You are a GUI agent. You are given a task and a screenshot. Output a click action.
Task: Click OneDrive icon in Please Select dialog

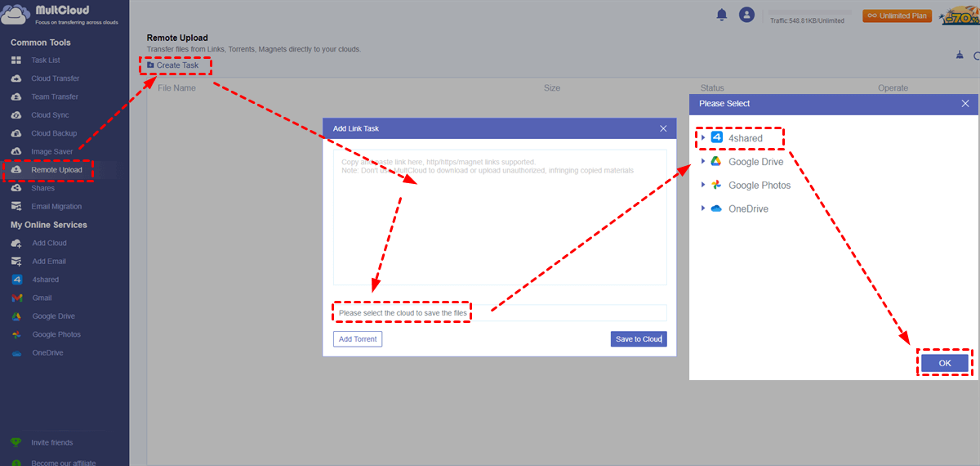(x=716, y=209)
